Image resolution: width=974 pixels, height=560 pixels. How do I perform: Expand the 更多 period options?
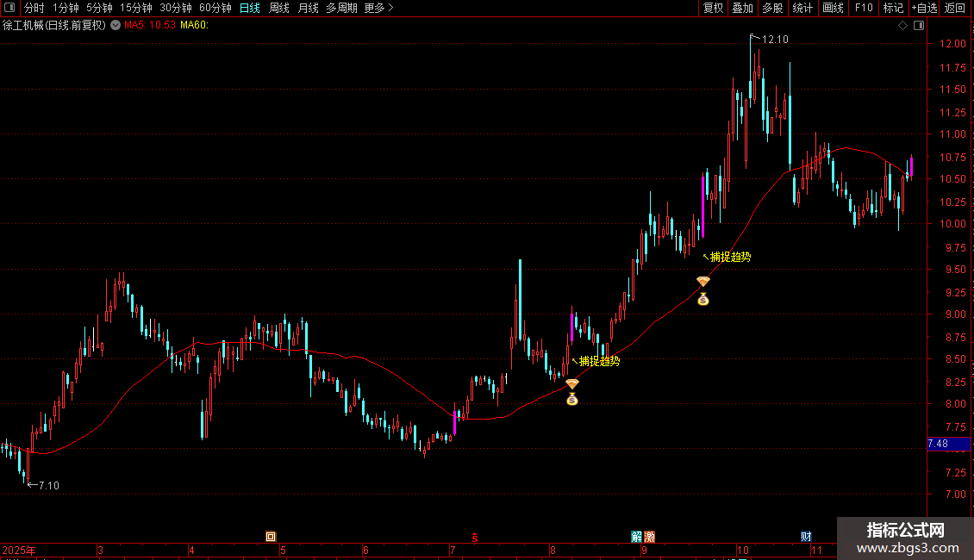coord(379,8)
